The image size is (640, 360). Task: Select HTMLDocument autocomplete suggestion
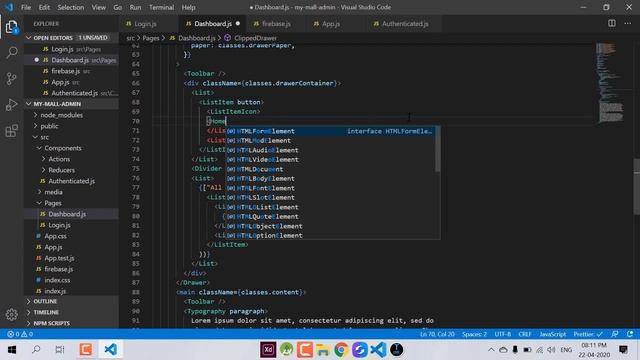point(331,169)
